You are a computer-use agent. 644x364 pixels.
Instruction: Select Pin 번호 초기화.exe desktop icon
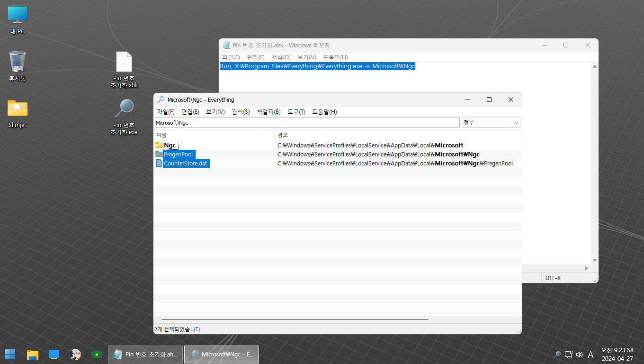click(x=124, y=117)
